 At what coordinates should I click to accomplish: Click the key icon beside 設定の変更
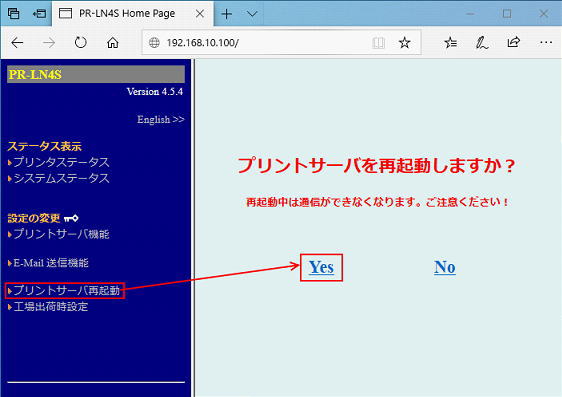[x=71, y=218]
